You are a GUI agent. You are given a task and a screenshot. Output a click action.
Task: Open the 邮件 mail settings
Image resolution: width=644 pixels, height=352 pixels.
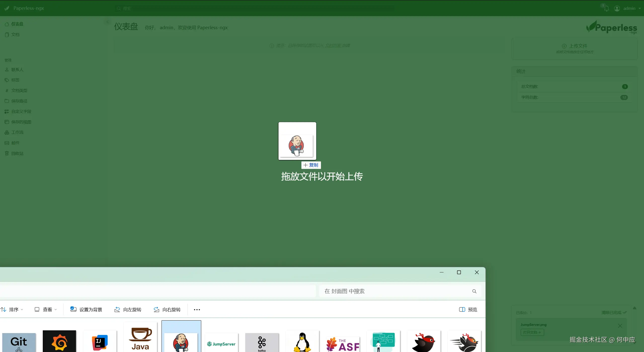pos(15,143)
